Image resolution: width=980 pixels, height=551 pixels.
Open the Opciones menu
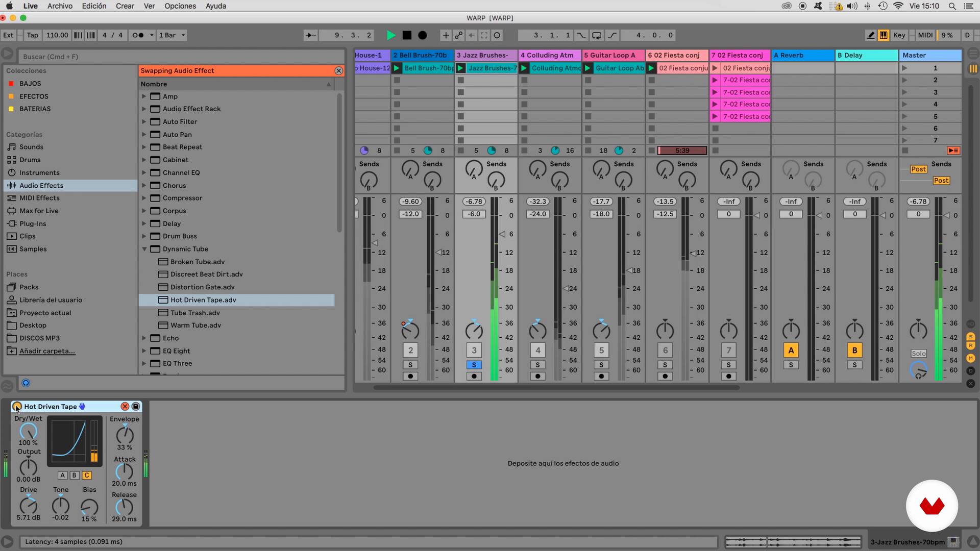180,6
